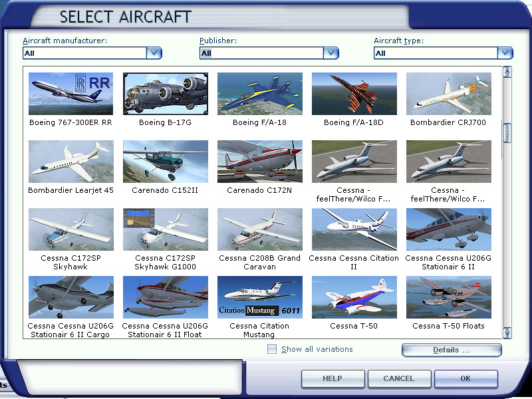Viewport: 532px width, 399px height.
Task: Pick the Carenado C152II thumbnail
Action: [x=165, y=162]
